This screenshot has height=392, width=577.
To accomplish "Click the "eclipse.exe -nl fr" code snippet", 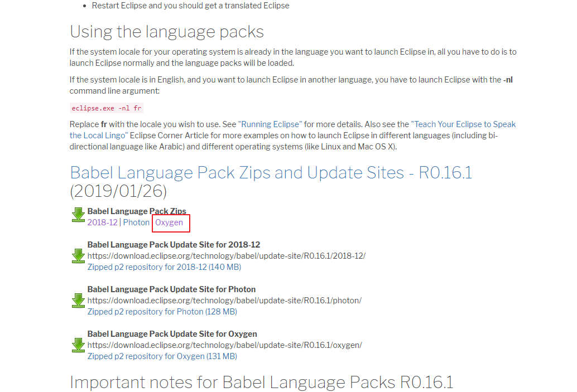I will 107,108.
